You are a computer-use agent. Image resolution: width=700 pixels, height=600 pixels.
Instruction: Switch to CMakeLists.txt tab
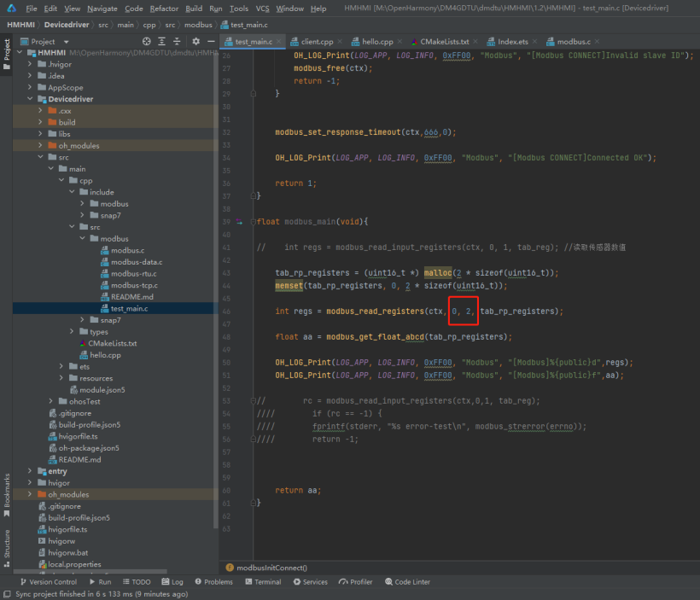click(444, 42)
